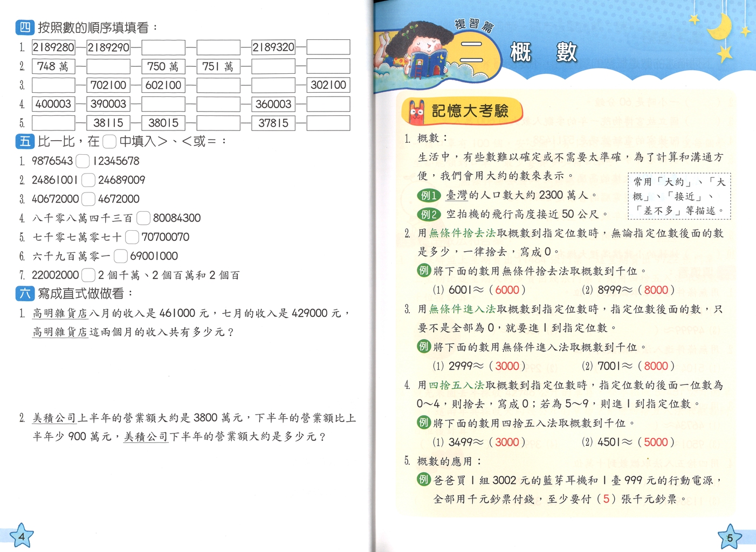This screenshot has height=552, width=756.
Task: Click the 3800 萬元 figure in problem 2
Action: click(219, 418)
